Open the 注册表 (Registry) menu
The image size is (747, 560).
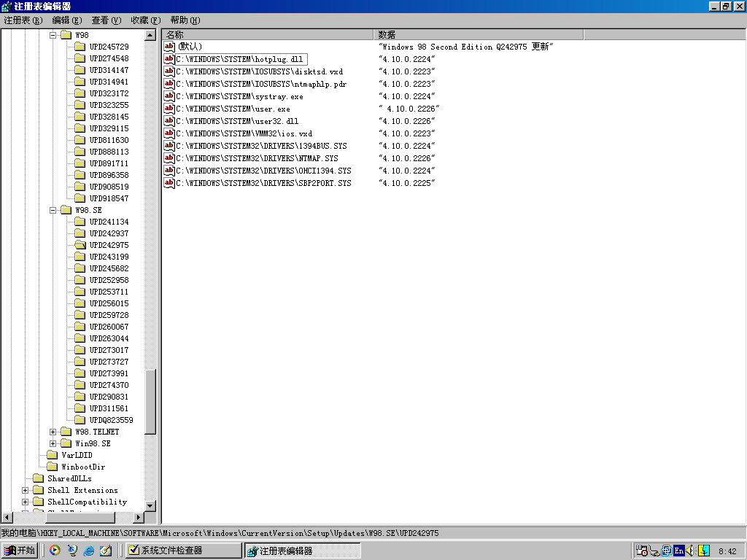coord(23,20)
